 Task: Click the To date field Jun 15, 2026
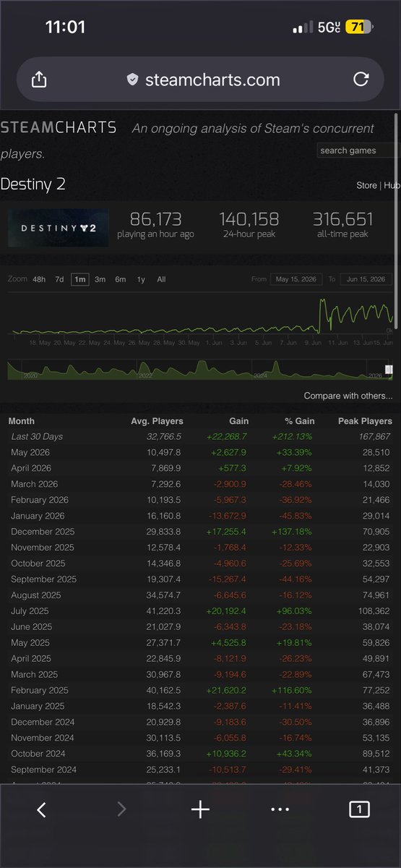pos(366,279)
